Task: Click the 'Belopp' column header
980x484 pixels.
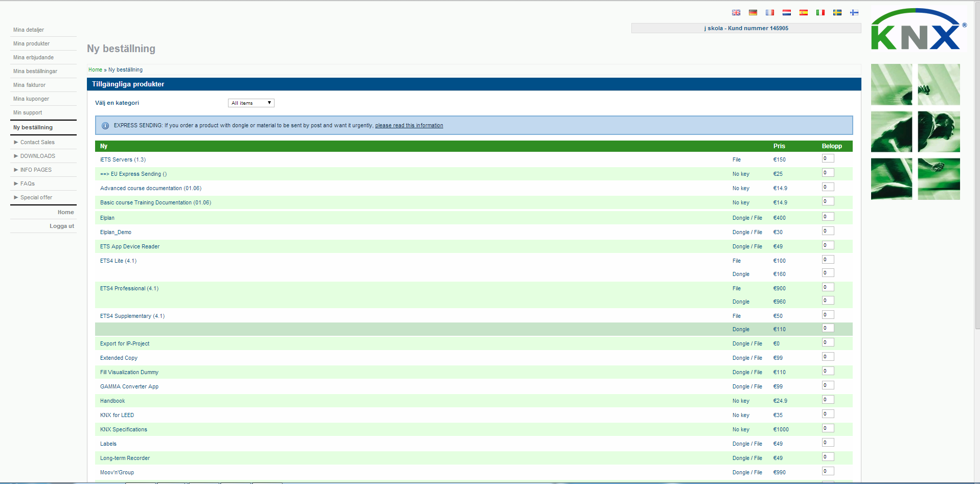Action: 832,146
